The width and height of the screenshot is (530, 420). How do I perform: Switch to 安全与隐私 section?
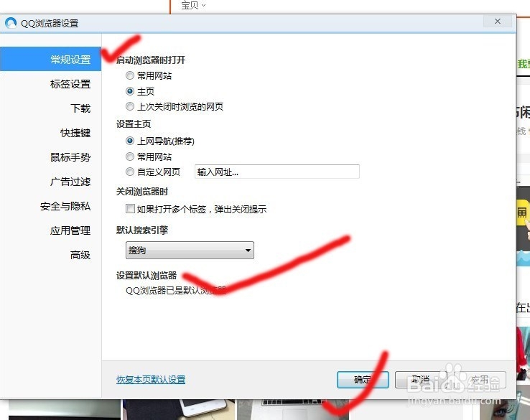click(65, 206)
